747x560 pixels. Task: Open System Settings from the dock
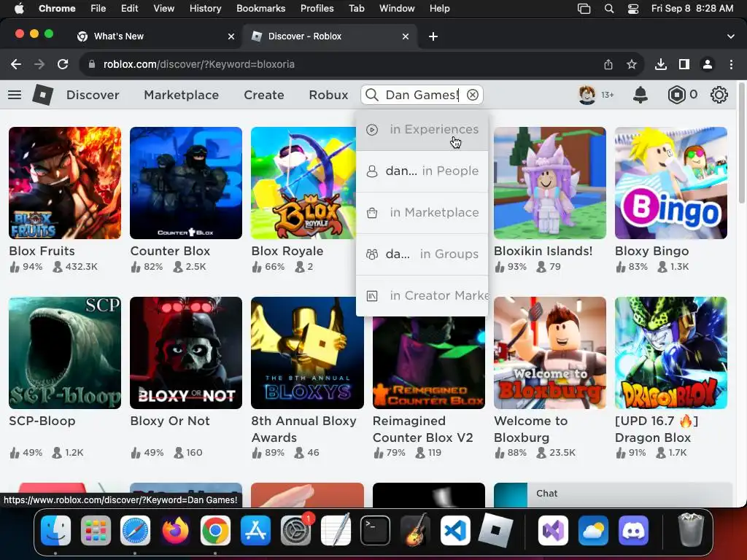click(x=295, y=531)
